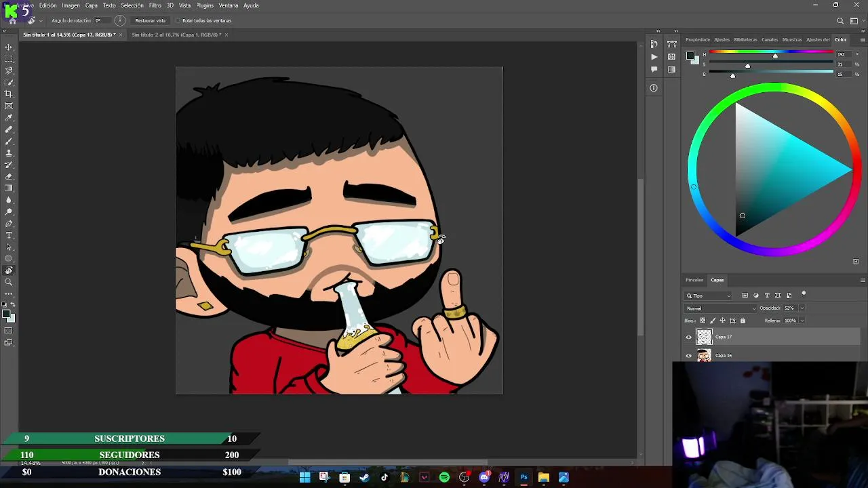Select the Rectangular Marquee tool
The image size is (868, 488).
point(9,59)
